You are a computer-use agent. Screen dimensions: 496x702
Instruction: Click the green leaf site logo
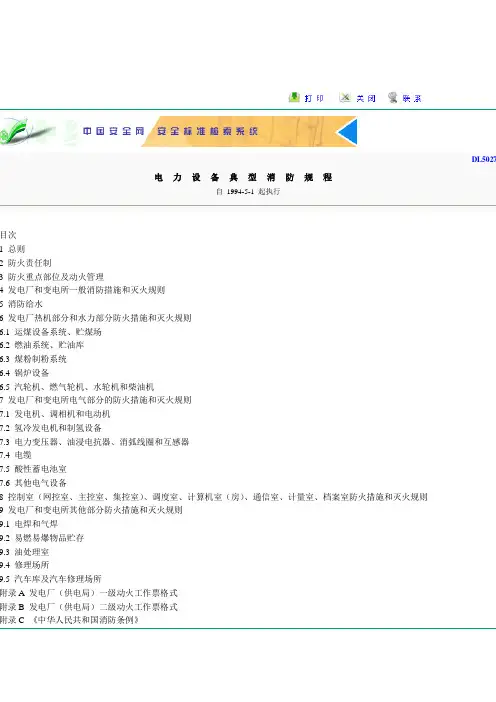(x=25, y=131)
